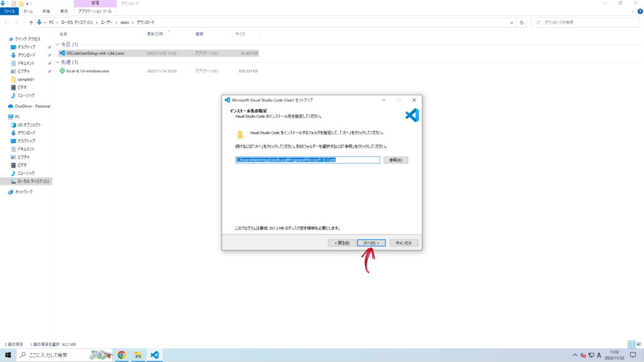Click the < 戻る(B) button in setup
Image resolution: width=644 pixels, height=362 pixels.
341,243
